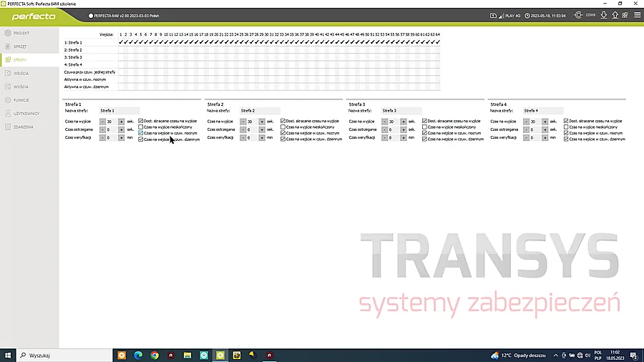Screen dimensions: 644x362
Task: Click the Windows taskbar search box
Action: [x=64, y=356]
